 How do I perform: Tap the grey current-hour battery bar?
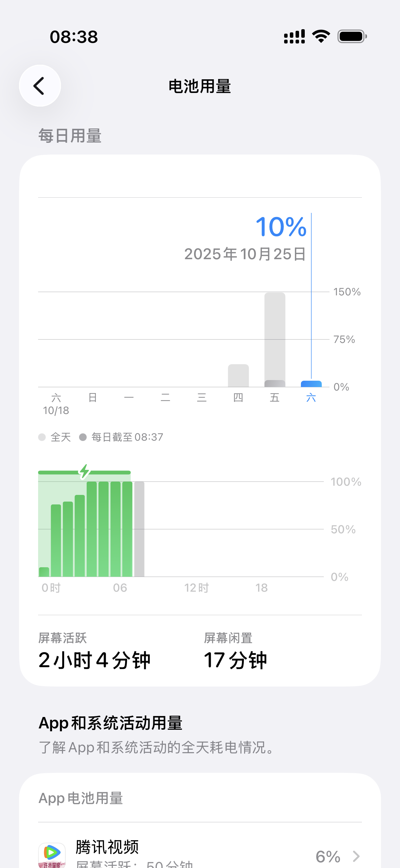139,529
